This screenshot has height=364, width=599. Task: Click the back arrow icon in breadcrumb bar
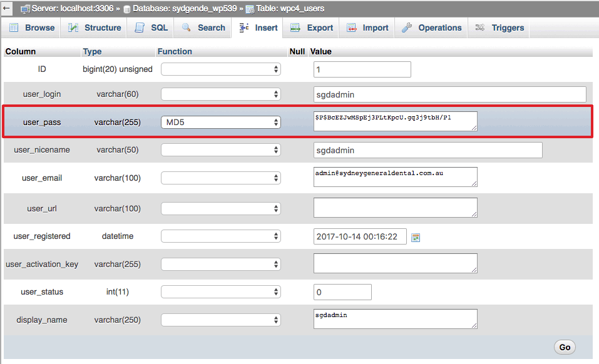[6, 9]
